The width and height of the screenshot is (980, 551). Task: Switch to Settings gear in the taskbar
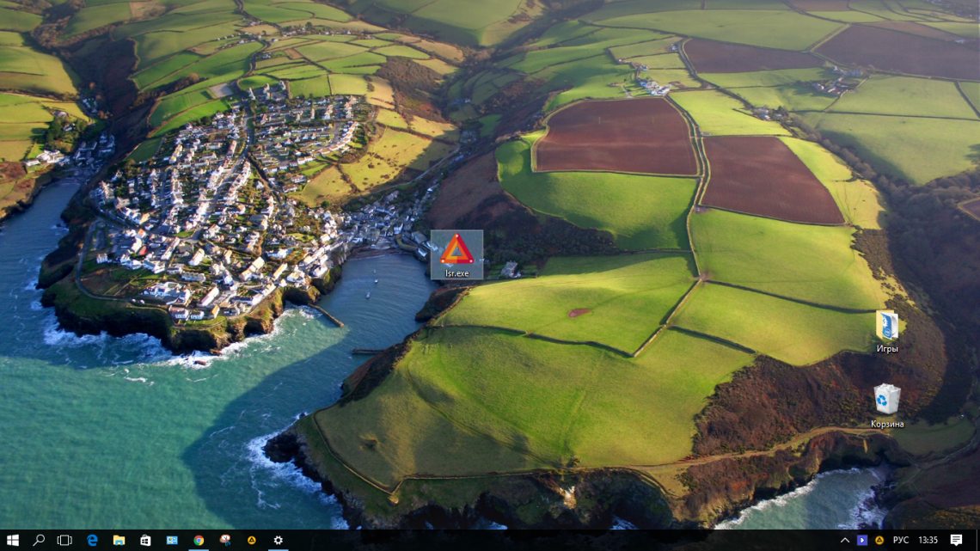tap(278, 541)
